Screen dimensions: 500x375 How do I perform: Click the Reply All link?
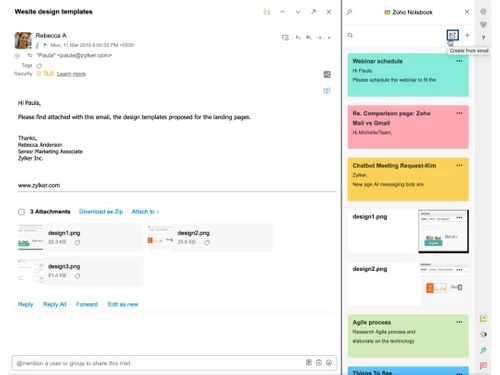[x=55, y=304]
